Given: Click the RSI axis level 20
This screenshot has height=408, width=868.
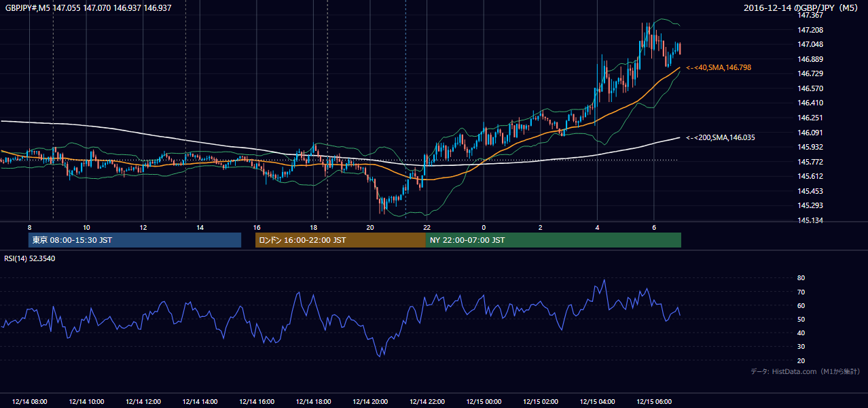Looking at the screenshot, I should 801,360.
